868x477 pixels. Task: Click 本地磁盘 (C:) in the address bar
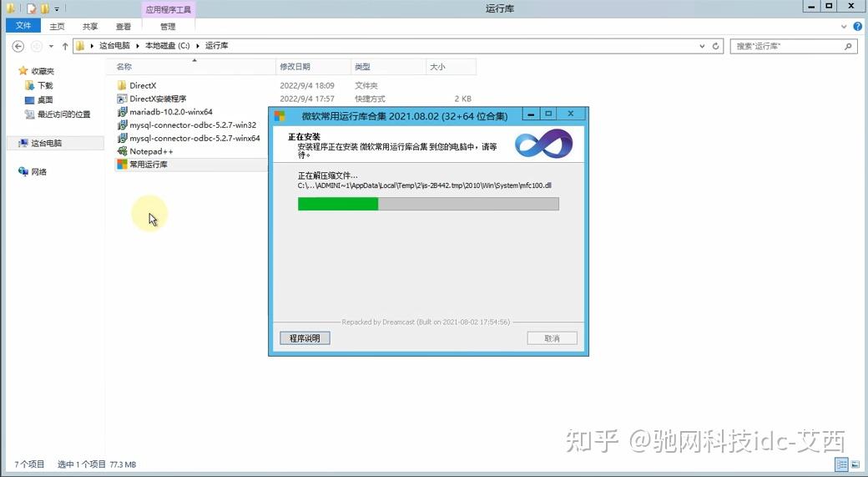[x=167, y=46]
